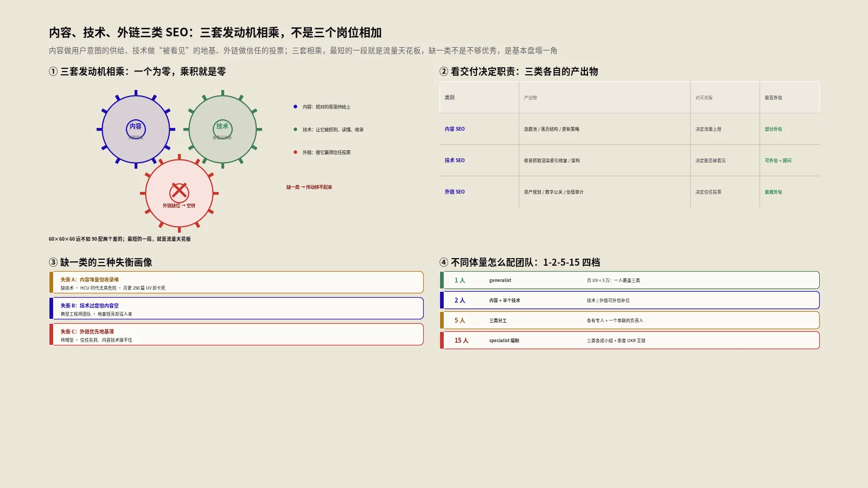The image size is (868, 488).
Task: Click 各有专人 + 一个串联的负责人
Action: point(615,320)
